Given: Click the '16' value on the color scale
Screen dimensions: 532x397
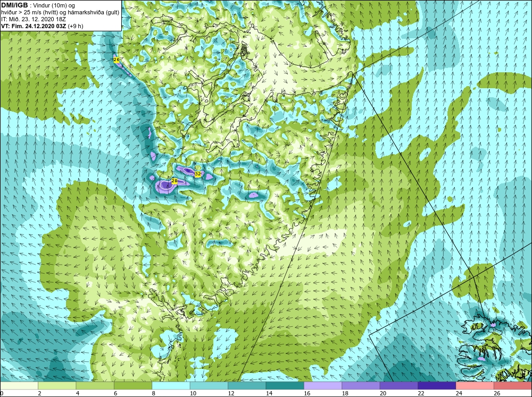Looking at the screenshot, I should tap(307, 393).
